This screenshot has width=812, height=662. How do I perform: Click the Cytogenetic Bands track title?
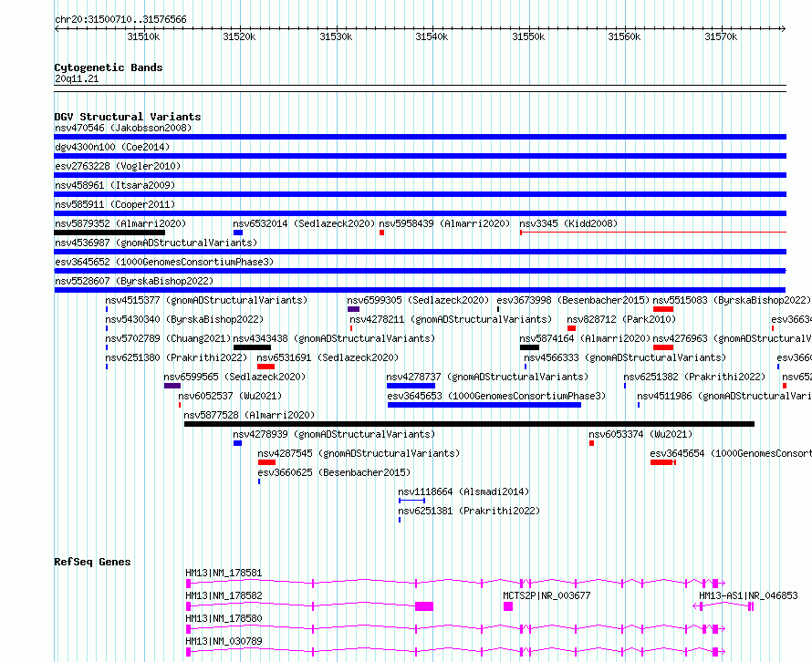[x=109, y=67]
